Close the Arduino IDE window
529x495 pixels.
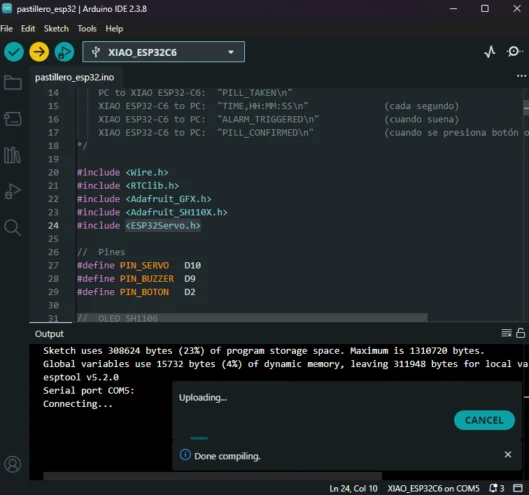tap(517, 8)
